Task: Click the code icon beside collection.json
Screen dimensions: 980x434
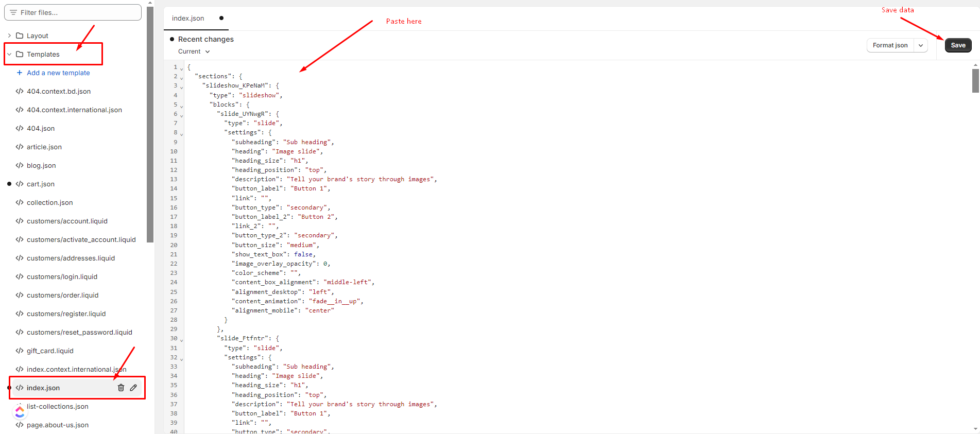Action: [20, 202]
